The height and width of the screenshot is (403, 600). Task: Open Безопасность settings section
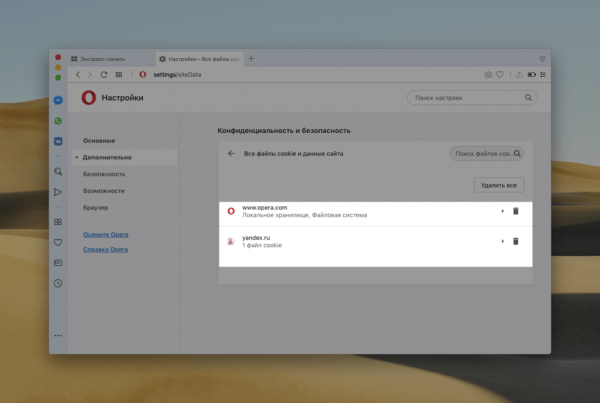(x=104, y=174)
